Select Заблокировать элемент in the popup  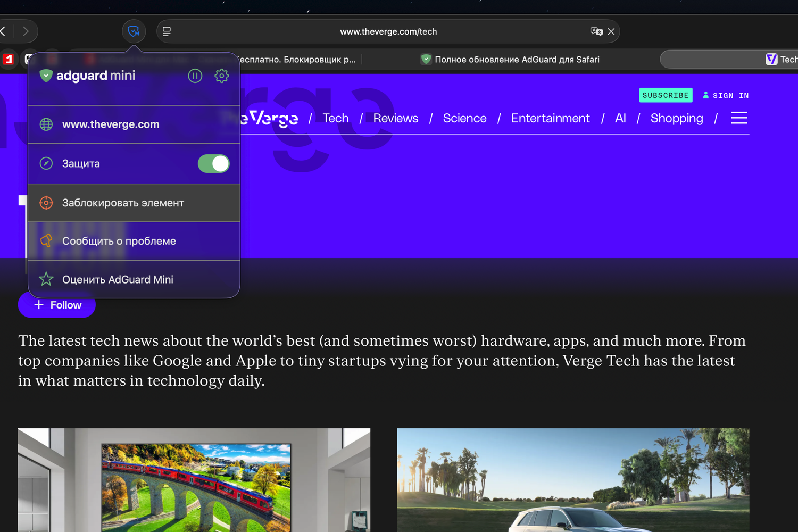click(134, 203)
